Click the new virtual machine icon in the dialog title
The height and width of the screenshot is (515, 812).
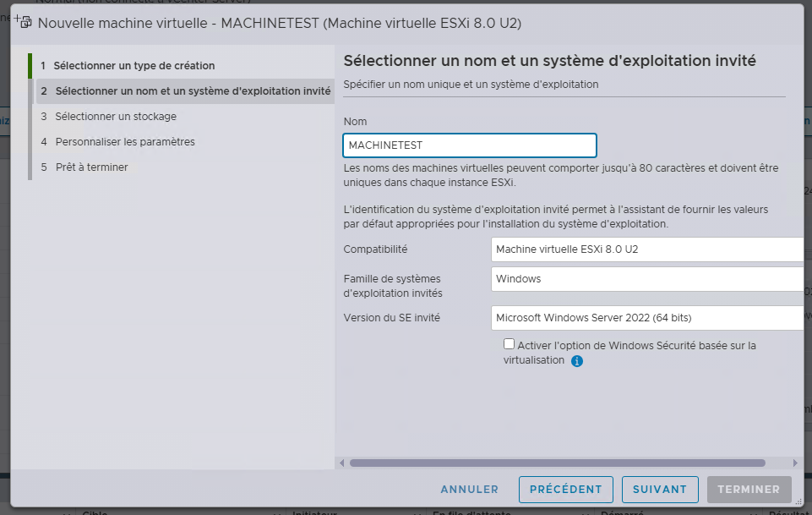(25, 24)
